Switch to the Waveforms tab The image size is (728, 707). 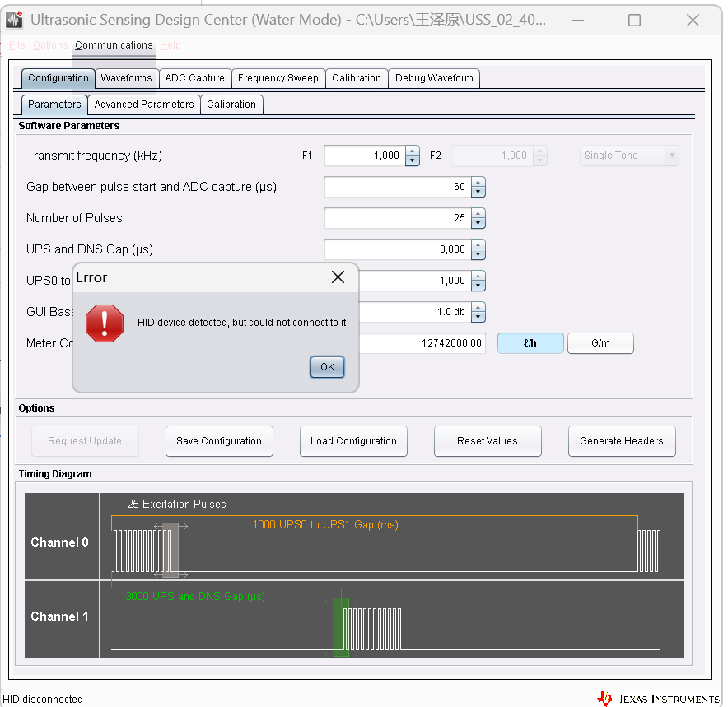126,78
